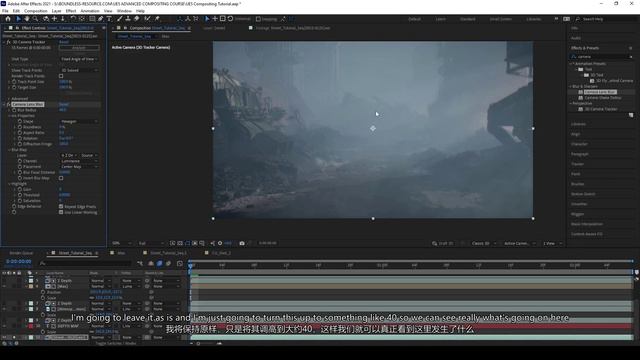
Task: Click the Search Help magnifier icon
Action: pyautogui.click(x=578, y=19)
